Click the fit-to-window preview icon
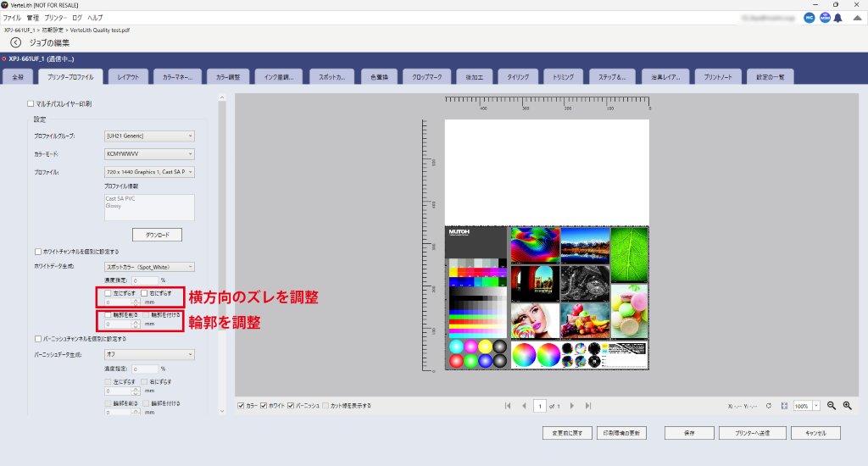868x466 pixels. pyautogui.click(x=784, y=406)
